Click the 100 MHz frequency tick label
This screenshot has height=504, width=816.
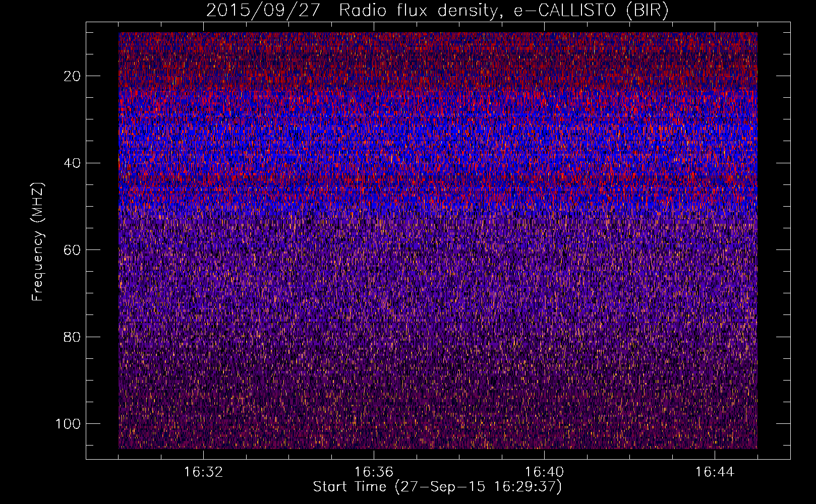(68, 423)
